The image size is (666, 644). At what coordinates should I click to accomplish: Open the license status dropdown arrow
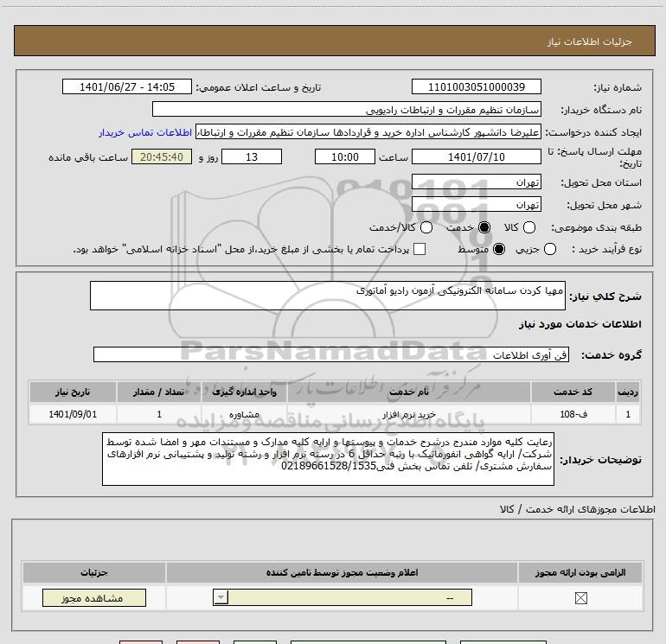(221, 597)
